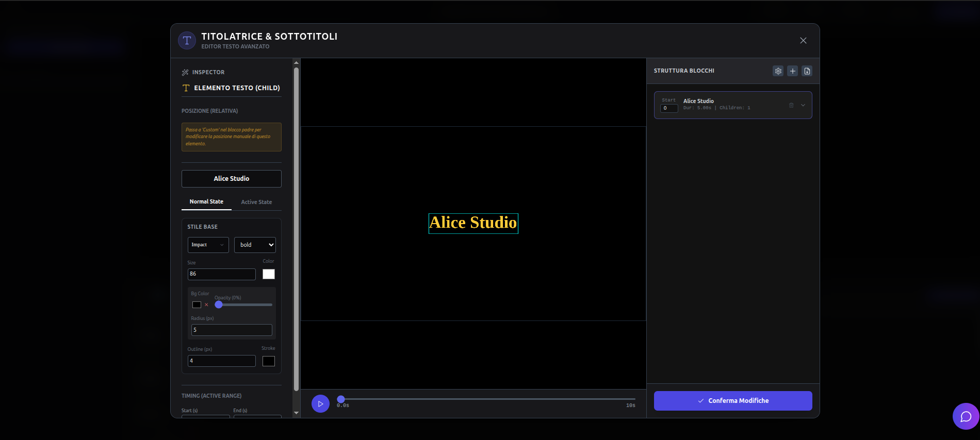Viewport: 980px width, 440px height.
Task: Switch to the Active State tab
Action: pos(256,202)
